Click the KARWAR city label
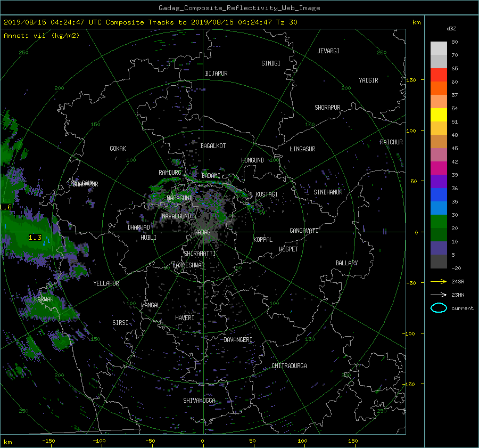The image size is (479, 448). pyautogui.click(x=44, y=299)
